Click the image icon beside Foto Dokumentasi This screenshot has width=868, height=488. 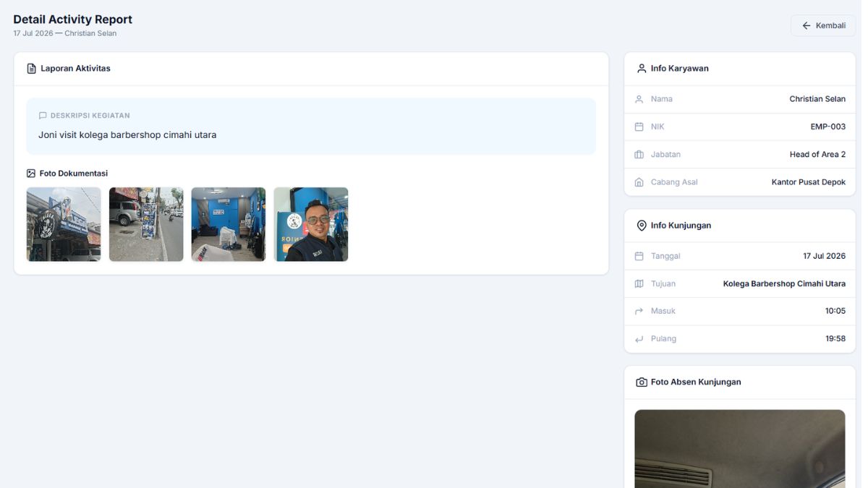point(31,174)
